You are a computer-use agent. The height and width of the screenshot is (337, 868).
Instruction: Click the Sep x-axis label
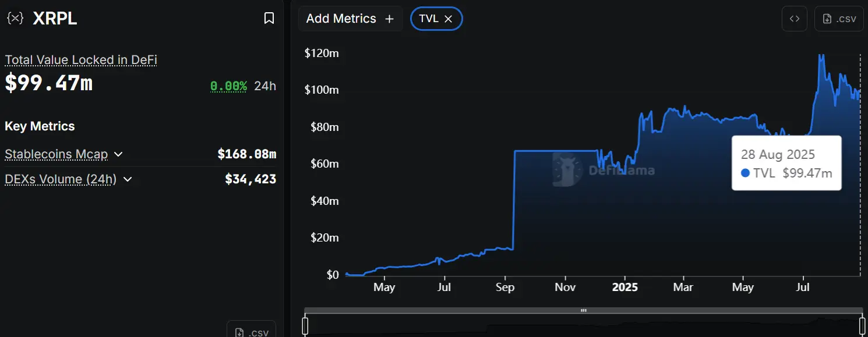point(504,287)
